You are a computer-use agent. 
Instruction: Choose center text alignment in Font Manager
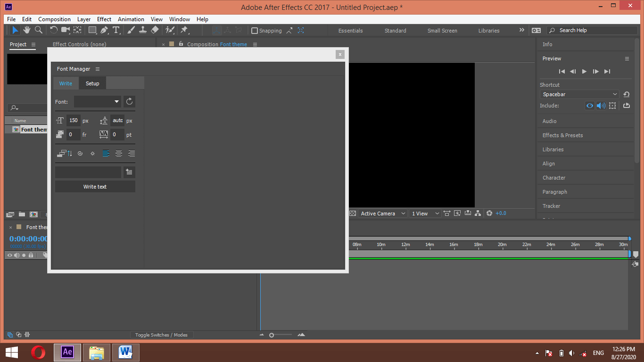(x=118, y=153)
